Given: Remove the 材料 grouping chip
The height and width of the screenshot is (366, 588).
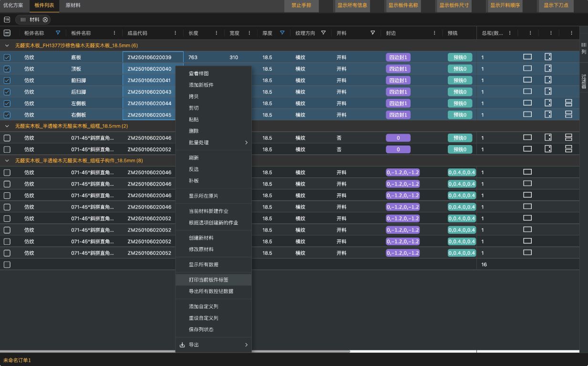Looking at the screenshot, I should tap(45, 20).
